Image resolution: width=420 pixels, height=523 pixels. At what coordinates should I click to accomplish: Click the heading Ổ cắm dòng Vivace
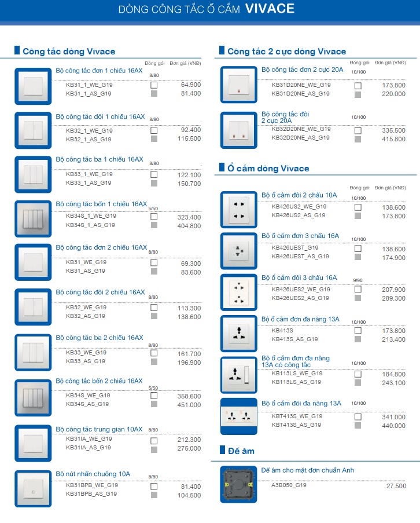click(x=268, y=168)
